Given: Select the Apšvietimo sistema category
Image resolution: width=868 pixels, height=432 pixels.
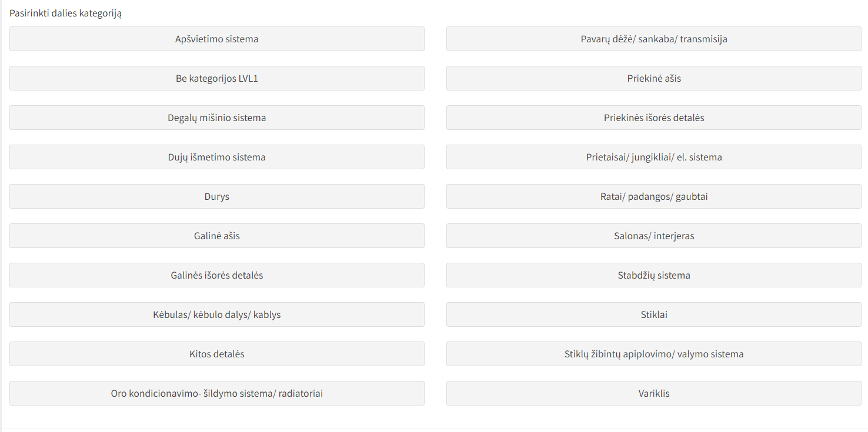Looking at the screenshot, I should coord(217,39).
